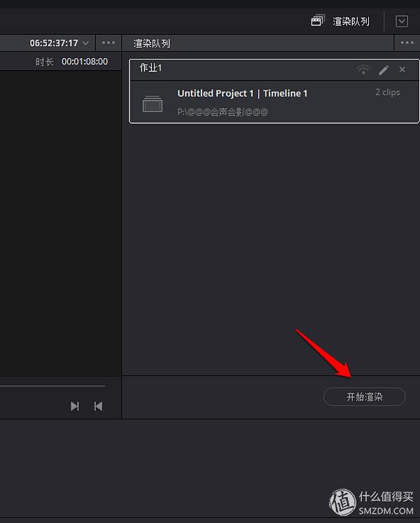The width and height of the screenshot is (420, 523).
Task: Click the timecode 06:52:37:17 value
Action: pyautogui.click(x=54, y=43)
